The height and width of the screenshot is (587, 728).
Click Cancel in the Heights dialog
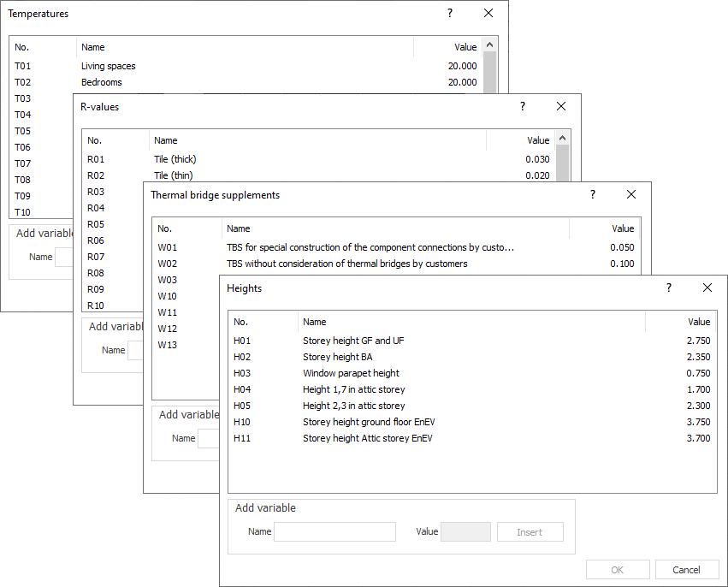click(x=687, y=570)
